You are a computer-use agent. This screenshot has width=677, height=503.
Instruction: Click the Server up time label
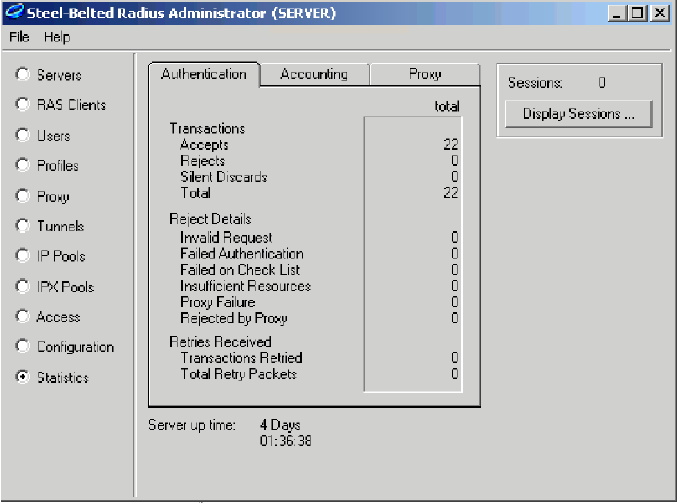click(192, 425)
